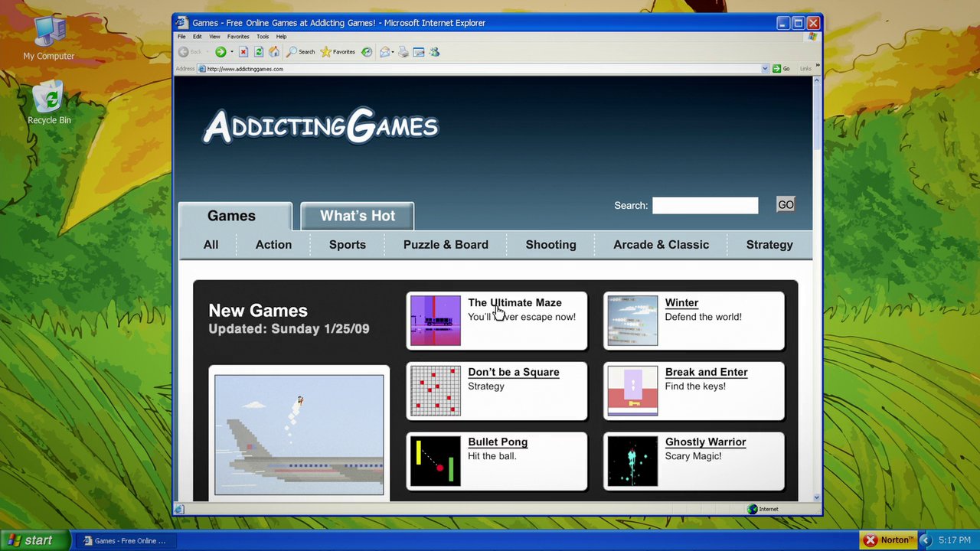Click the Norton tray icon
This screenshot has height=551, width=980.
point(888,540)
